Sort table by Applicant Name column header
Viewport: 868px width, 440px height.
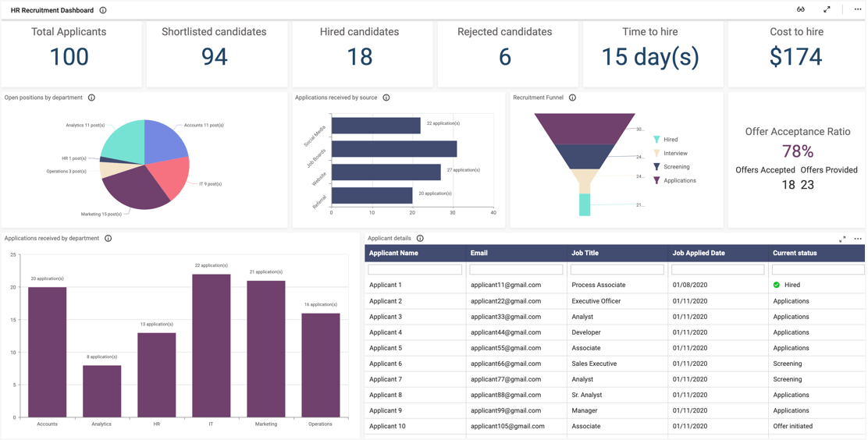pyautogui.click(x=393, y=254)
